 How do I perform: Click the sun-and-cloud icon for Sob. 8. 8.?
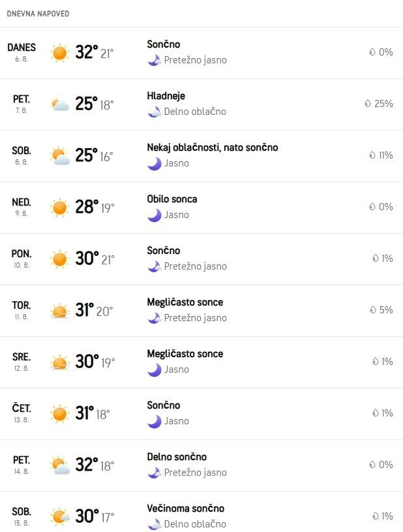(x=59, y=156)
